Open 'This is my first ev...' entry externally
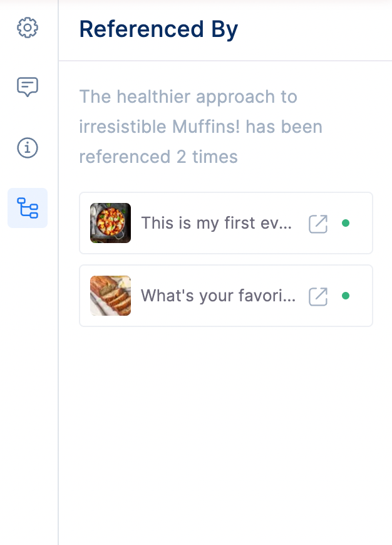Screen dimensions: 392x545 pyautogui.click(x=318, y=224)
